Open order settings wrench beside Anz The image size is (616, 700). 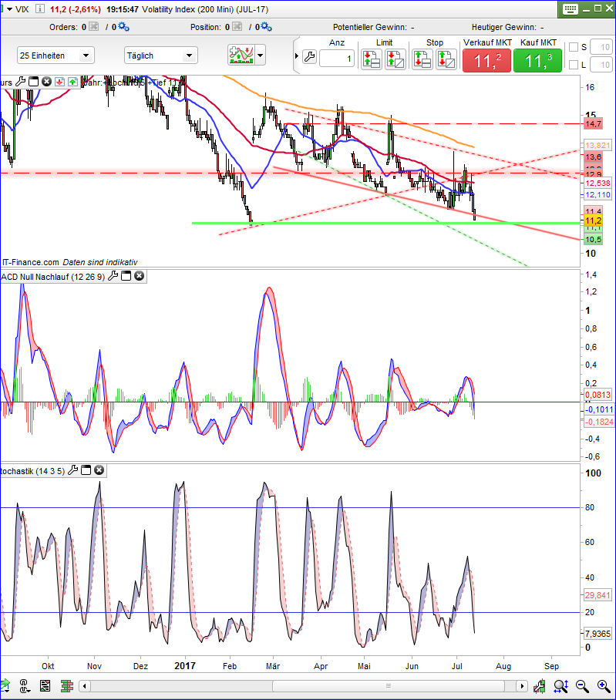tap(309, 57)
